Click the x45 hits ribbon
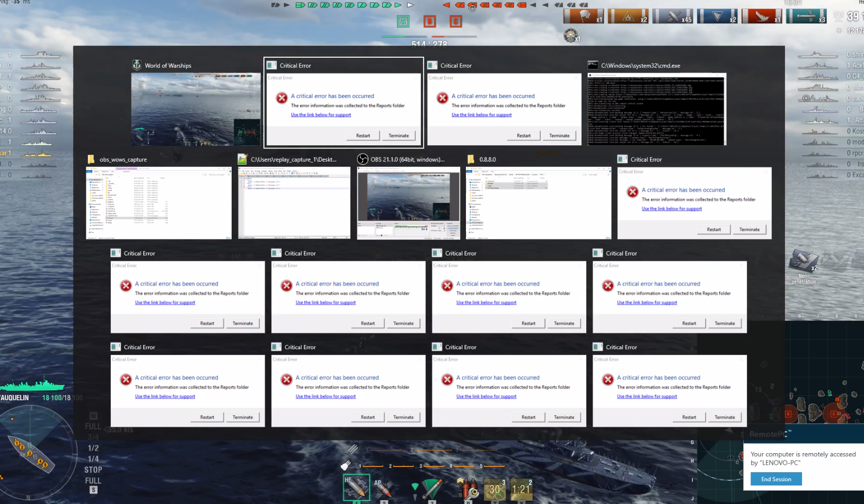The height and width of the screenshot is (504, 864). [x=673, y=16]
